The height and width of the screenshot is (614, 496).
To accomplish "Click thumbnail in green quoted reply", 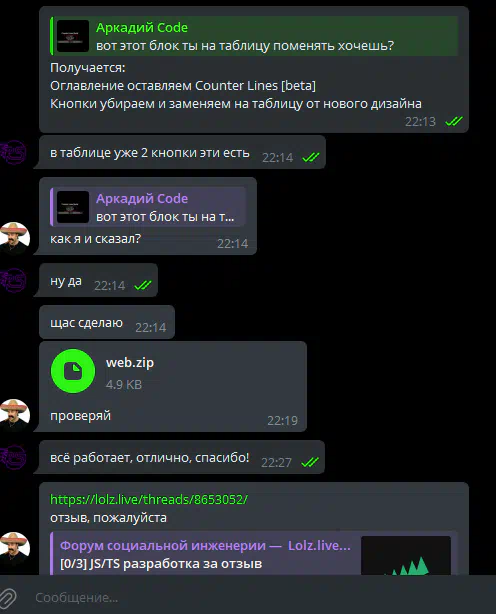I will (73, 36).
